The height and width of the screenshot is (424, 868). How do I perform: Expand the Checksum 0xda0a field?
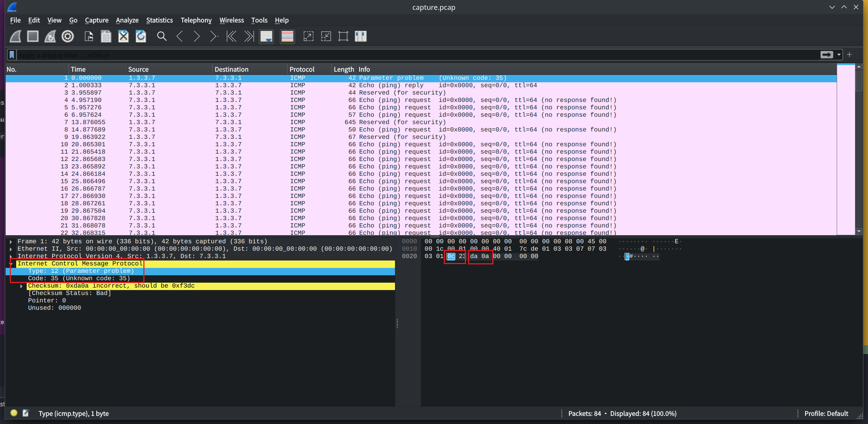click(x=21, y=286)
